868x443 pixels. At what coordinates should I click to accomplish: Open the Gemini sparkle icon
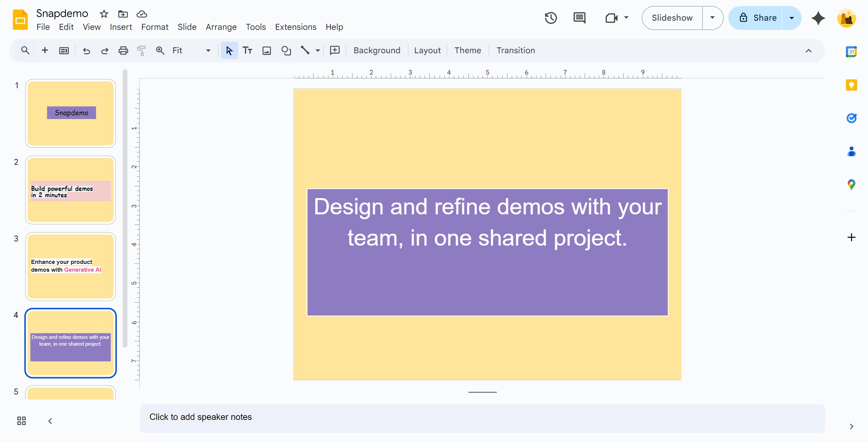[818, 18]
